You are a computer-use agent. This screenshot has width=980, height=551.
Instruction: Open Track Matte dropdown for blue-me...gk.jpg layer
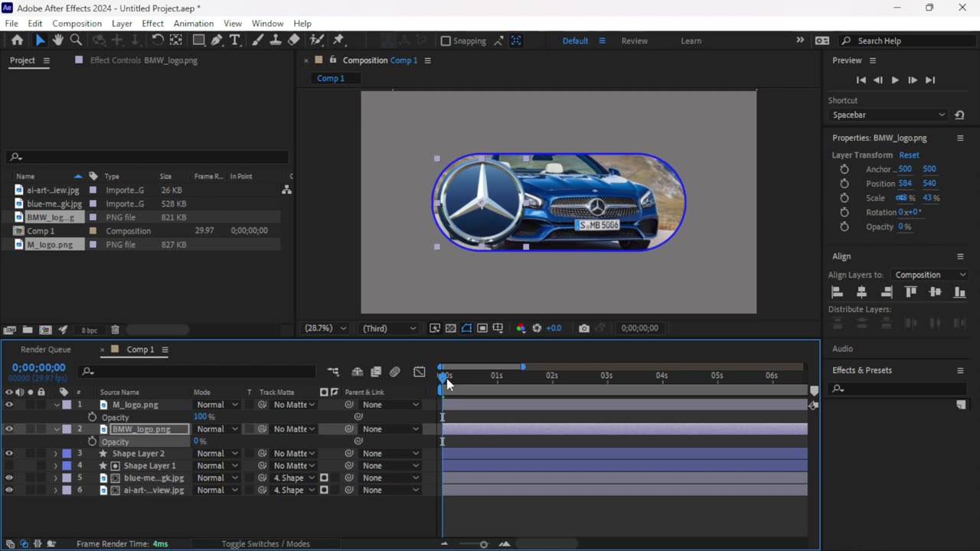(294, 478)
